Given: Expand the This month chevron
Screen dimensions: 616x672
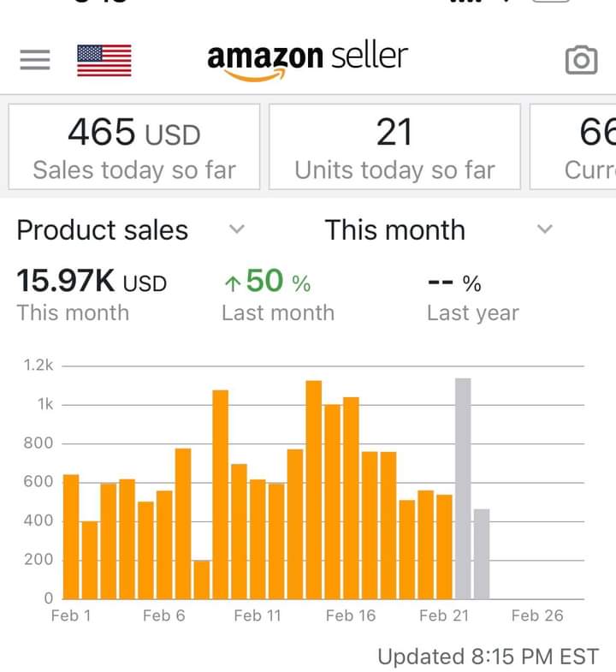Looking at the screenshot, I should click(x=545, y=229).
